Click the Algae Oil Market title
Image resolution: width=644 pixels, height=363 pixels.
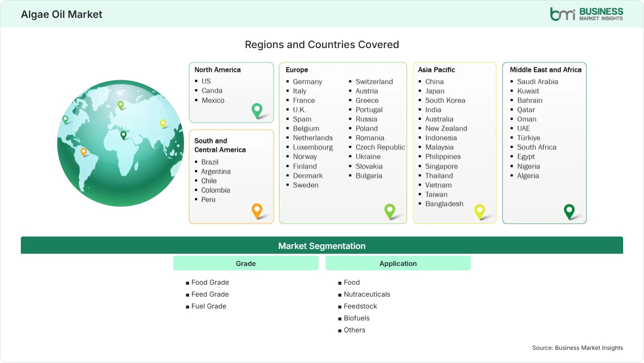(62, 14)
